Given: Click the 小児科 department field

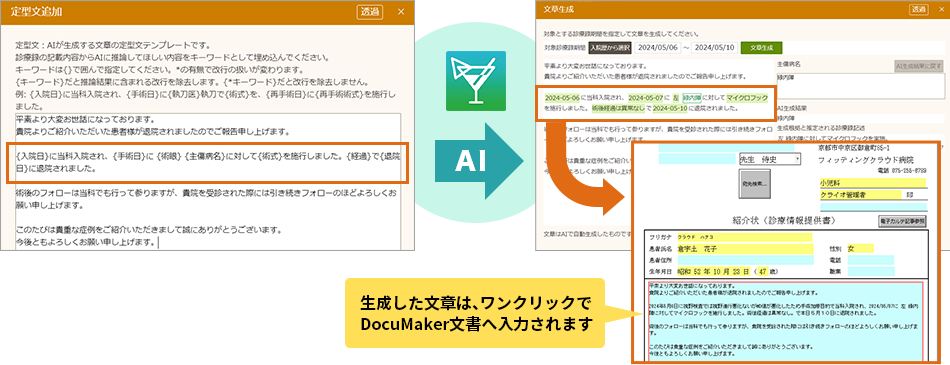Looking at the screenshot, I should click(x=872, y=182).
